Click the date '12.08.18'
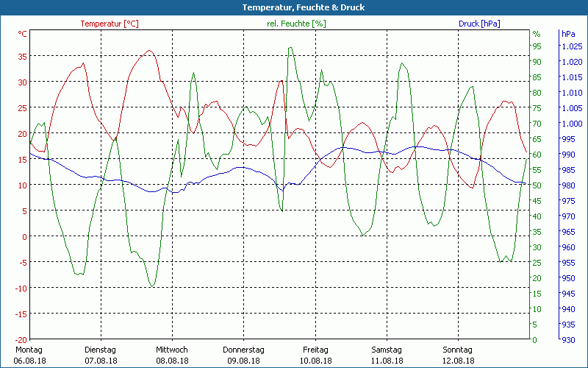The image size is (588, 368). coord(458,361)
